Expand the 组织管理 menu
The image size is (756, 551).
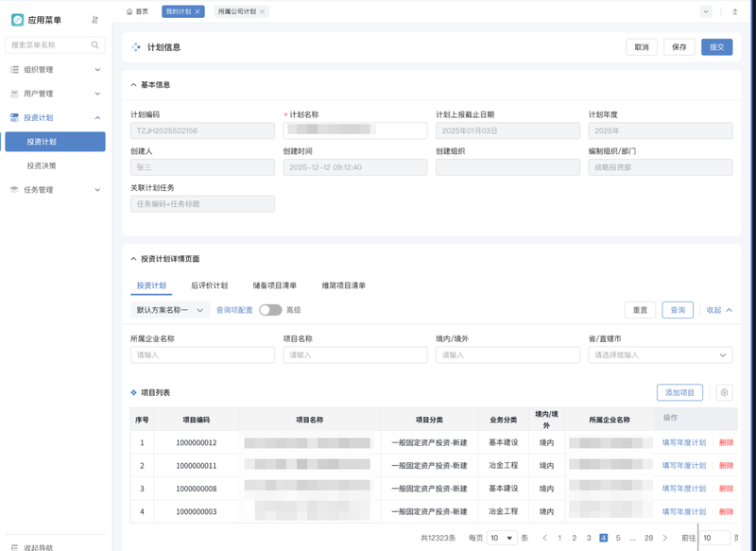(97, 69)
